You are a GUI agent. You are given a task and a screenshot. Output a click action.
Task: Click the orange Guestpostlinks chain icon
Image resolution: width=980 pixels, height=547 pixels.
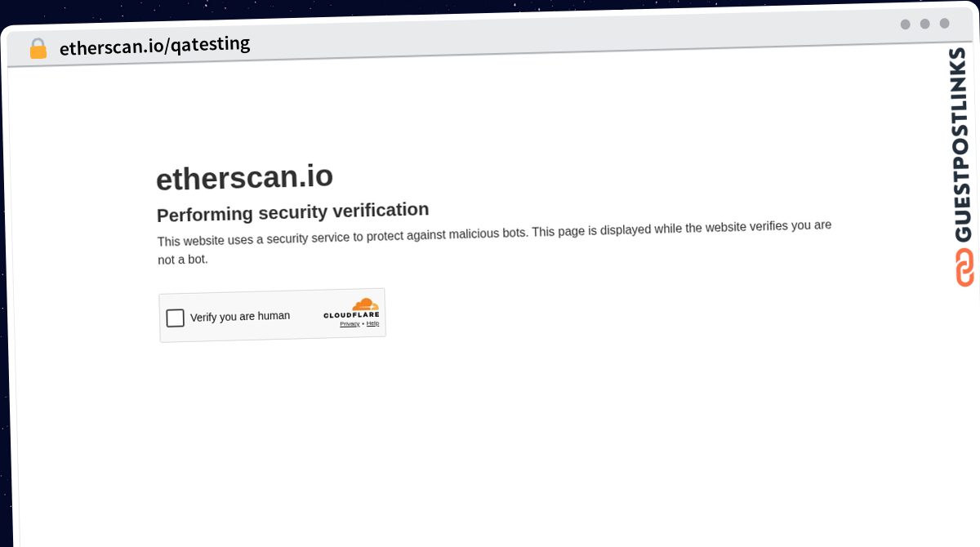pos(964,268)
